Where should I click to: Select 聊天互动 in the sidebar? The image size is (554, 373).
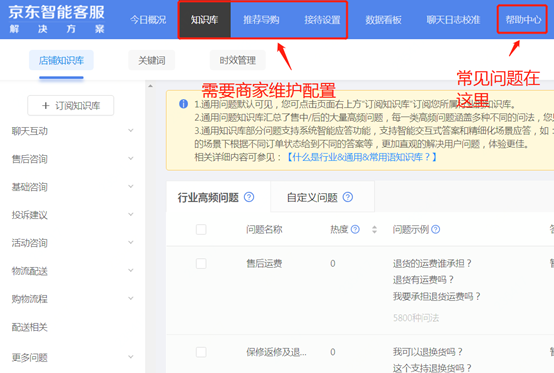pos(30,131)
